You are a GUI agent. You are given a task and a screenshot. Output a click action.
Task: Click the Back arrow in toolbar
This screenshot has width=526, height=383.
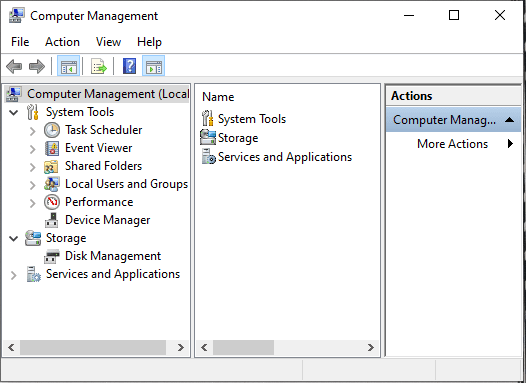point(14,66)
